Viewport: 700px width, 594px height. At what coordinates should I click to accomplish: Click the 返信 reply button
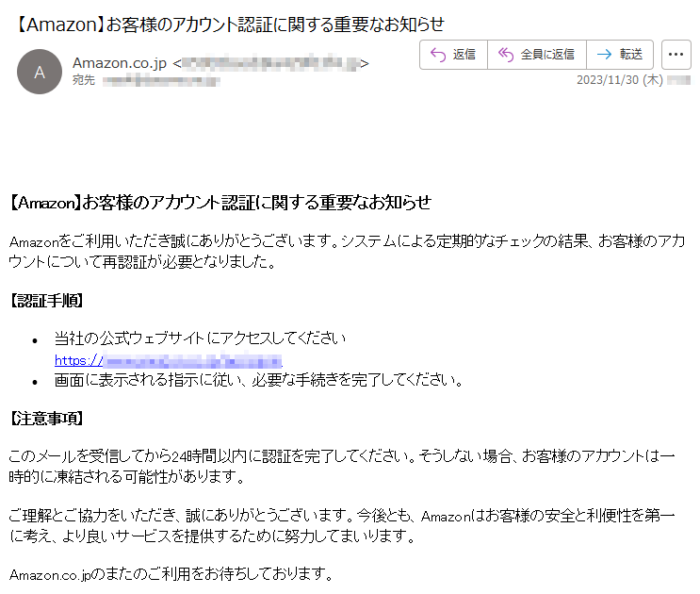453,55
